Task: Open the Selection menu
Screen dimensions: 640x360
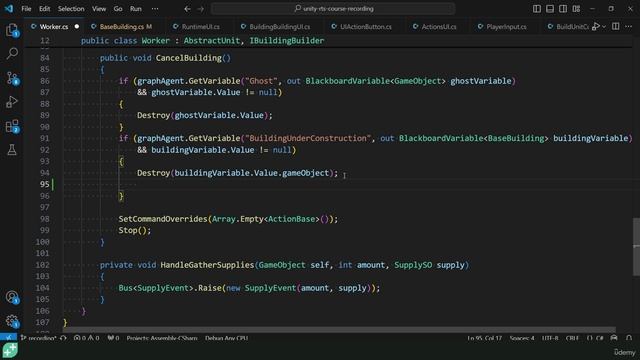Action: pos(71,9)
